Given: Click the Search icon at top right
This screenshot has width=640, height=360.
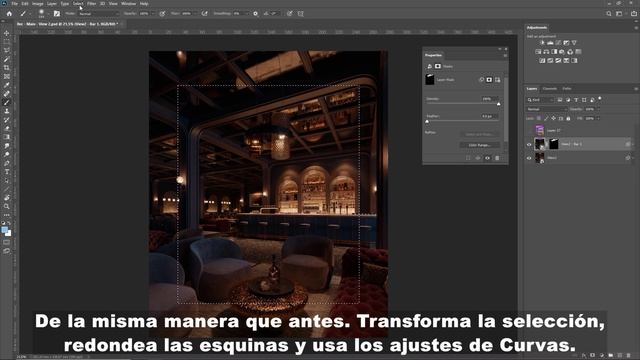Looking at the screenshot, I should 609,13.
